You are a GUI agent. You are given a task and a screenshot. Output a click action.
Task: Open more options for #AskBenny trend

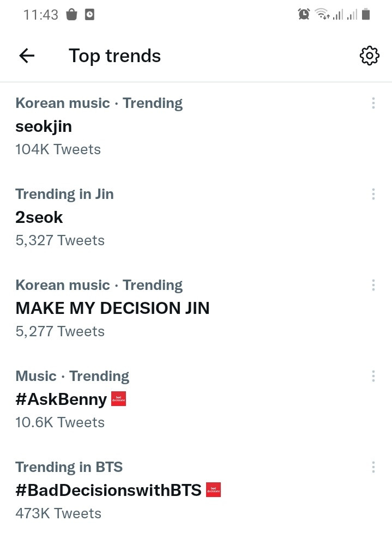[x=373, y=376]
